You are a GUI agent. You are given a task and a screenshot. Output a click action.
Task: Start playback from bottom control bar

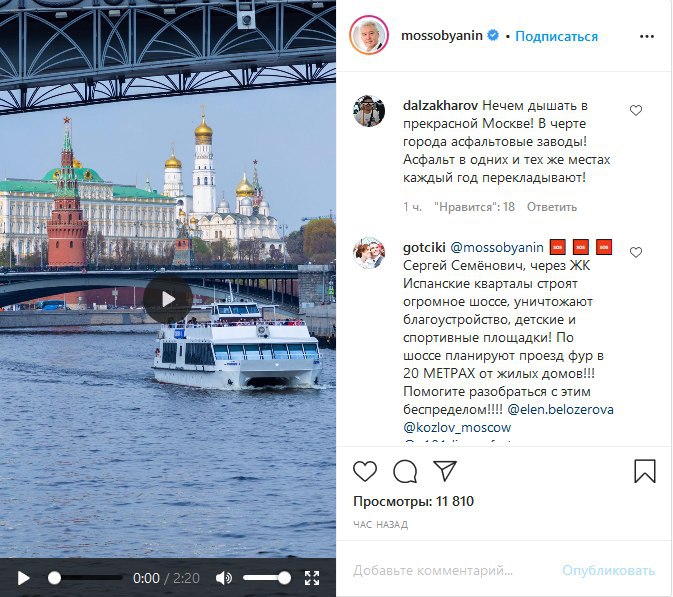(23, 578)
